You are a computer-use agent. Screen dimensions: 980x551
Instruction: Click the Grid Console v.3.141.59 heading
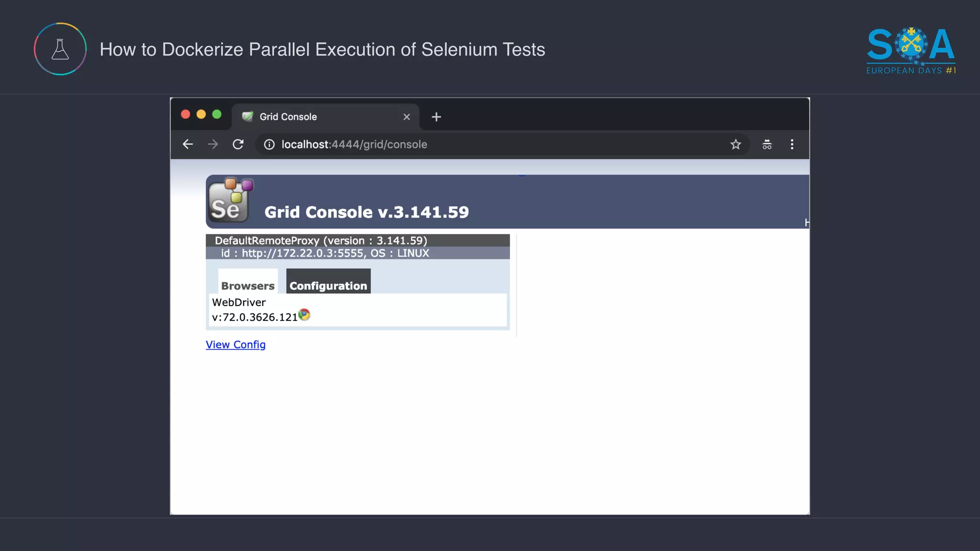[367, 212]
